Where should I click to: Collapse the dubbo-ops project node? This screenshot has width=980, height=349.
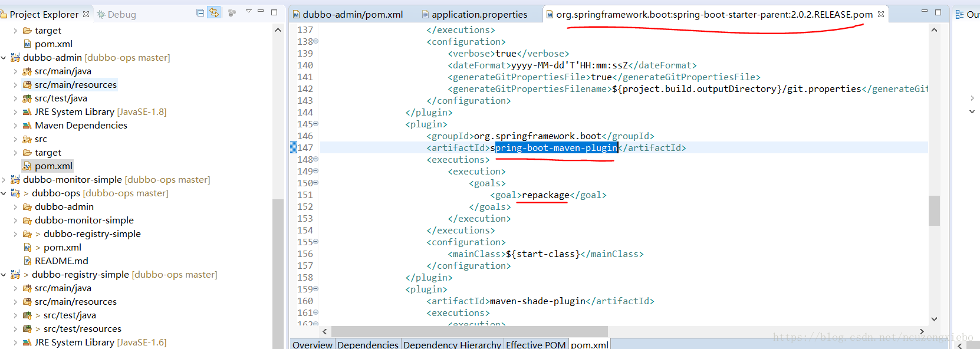(4, 193)
